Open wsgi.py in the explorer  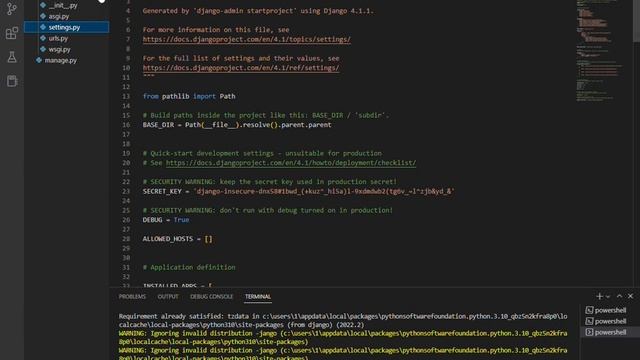[60, 49]
